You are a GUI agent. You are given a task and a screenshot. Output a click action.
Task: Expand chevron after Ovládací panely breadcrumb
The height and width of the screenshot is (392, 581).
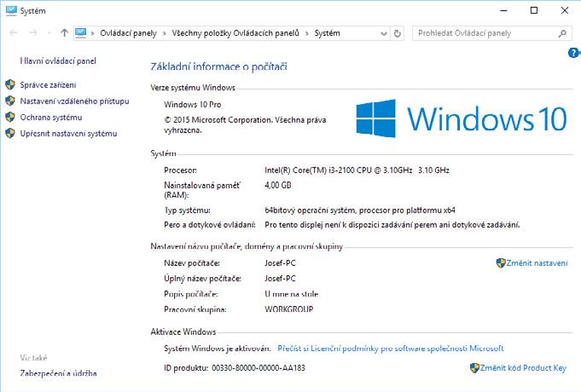[x=164, y=34]
